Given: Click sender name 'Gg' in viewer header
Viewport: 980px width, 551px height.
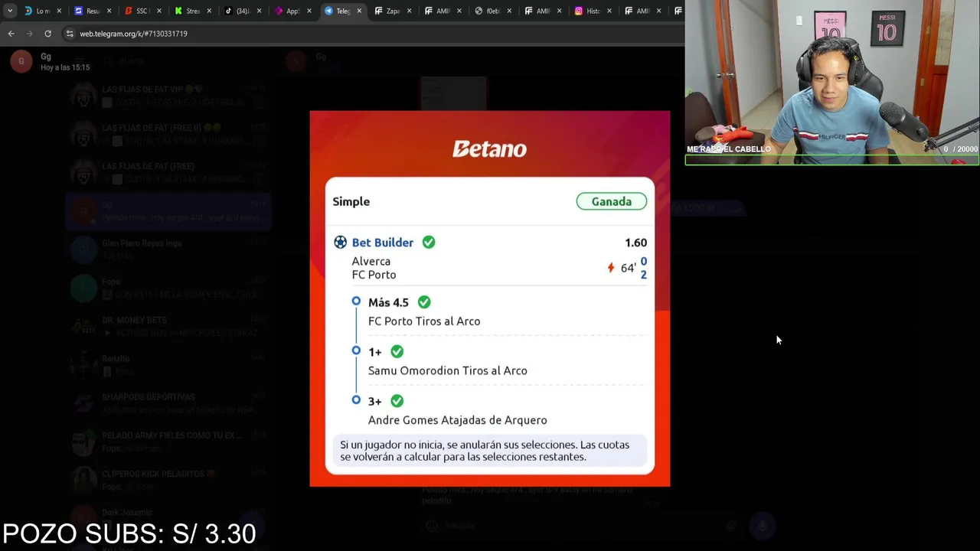Looking at the screenshot, I should 46,57.
